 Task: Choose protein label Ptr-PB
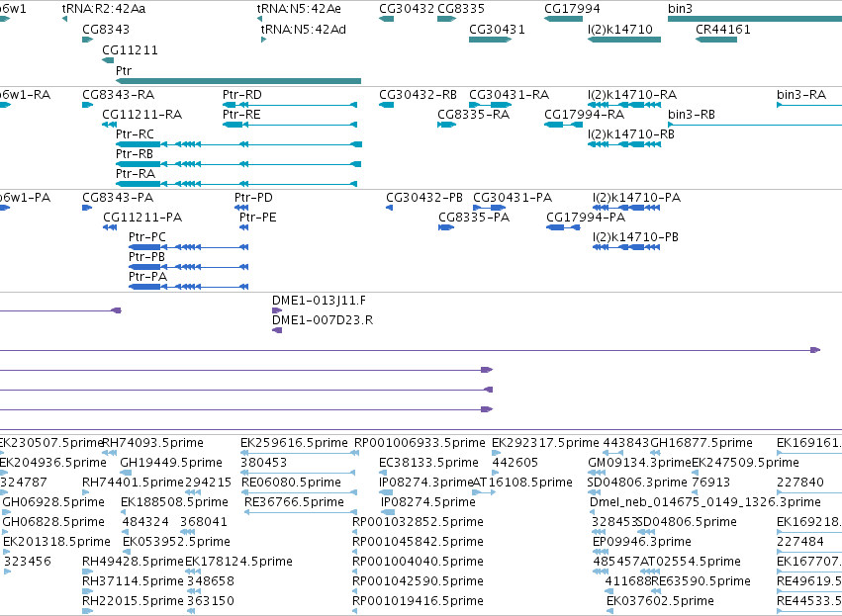[146, 257]
